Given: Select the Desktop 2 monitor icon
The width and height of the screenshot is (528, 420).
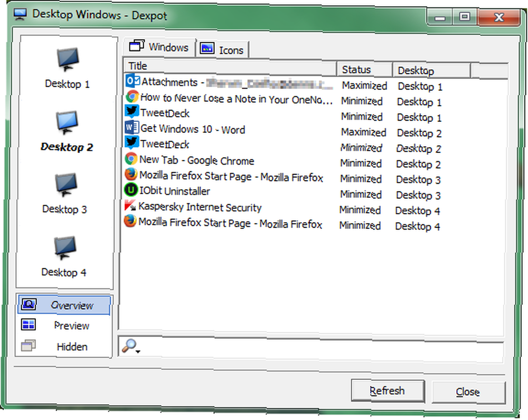Looking at the screenshot, I should pyautogui.click(x=67, y=122).
